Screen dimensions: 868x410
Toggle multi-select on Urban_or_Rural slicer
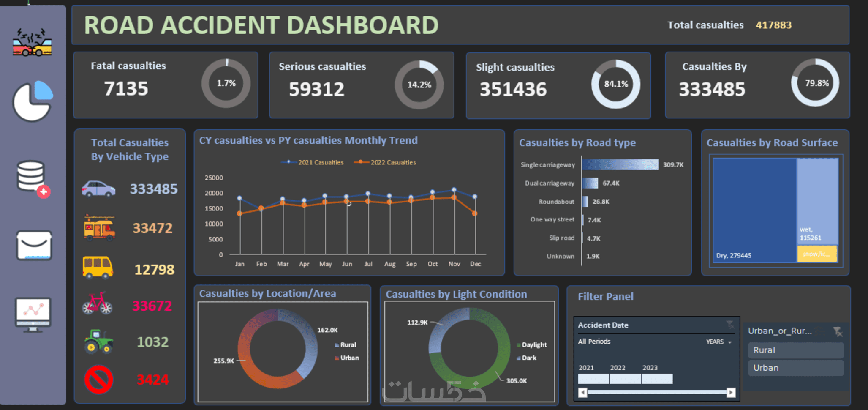tap(820, 331)
